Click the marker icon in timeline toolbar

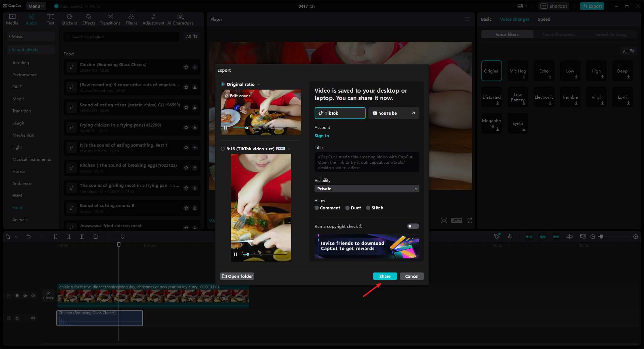coord(122,237)
